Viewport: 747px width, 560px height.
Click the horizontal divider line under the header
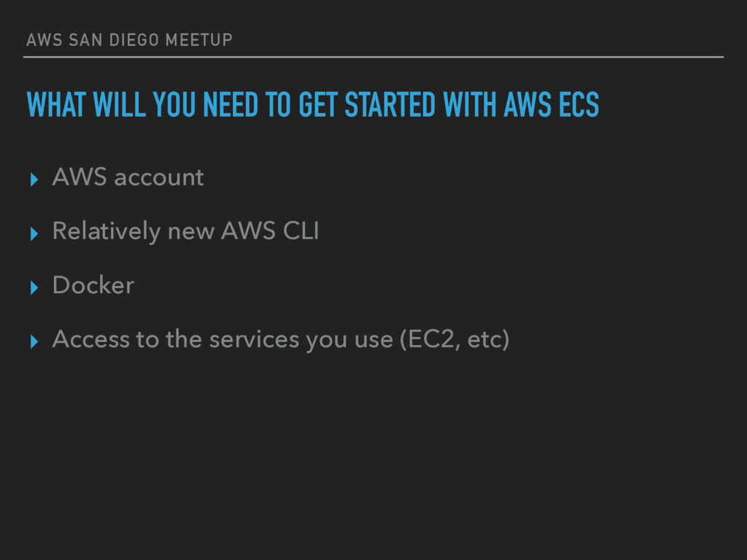click(x=373, y=57)
